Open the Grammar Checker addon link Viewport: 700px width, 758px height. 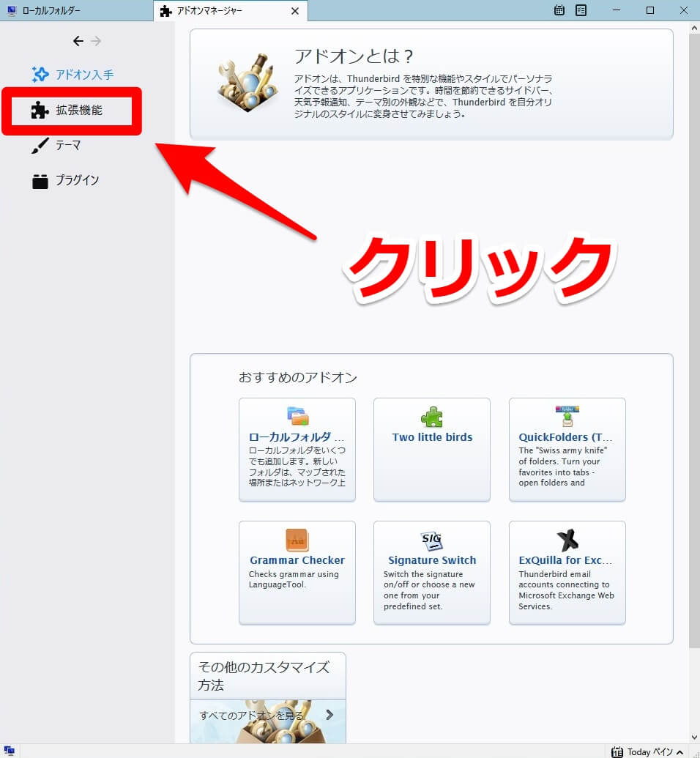tap(297, 560)
